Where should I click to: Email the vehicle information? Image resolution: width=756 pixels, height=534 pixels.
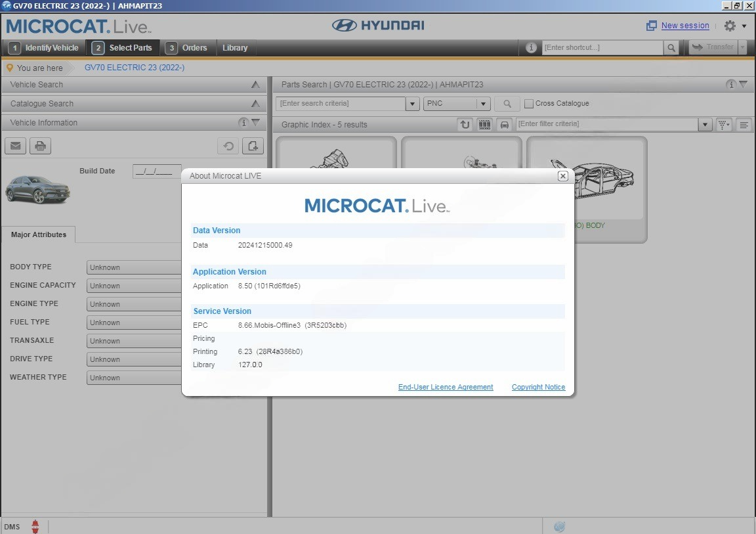[x=16, y=146]
